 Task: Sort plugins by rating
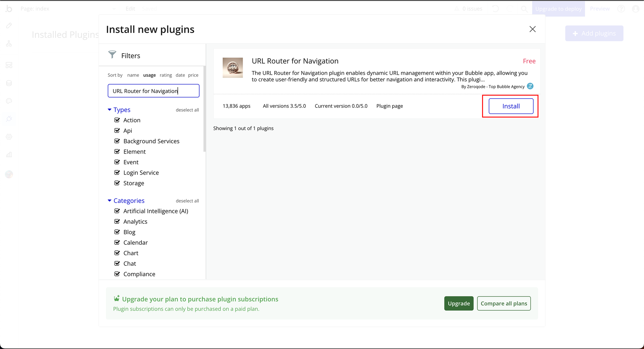click(165, 75)
